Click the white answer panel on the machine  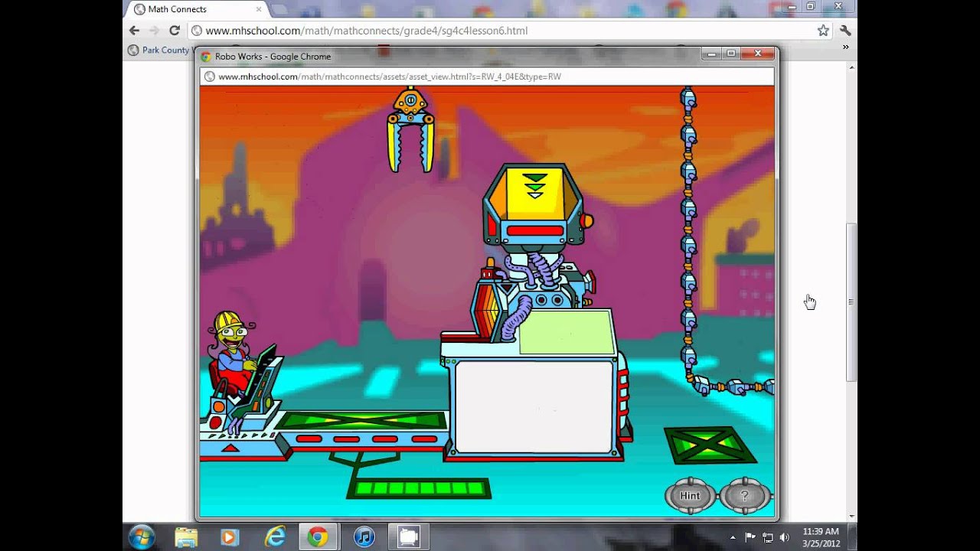tap(534, 406)
